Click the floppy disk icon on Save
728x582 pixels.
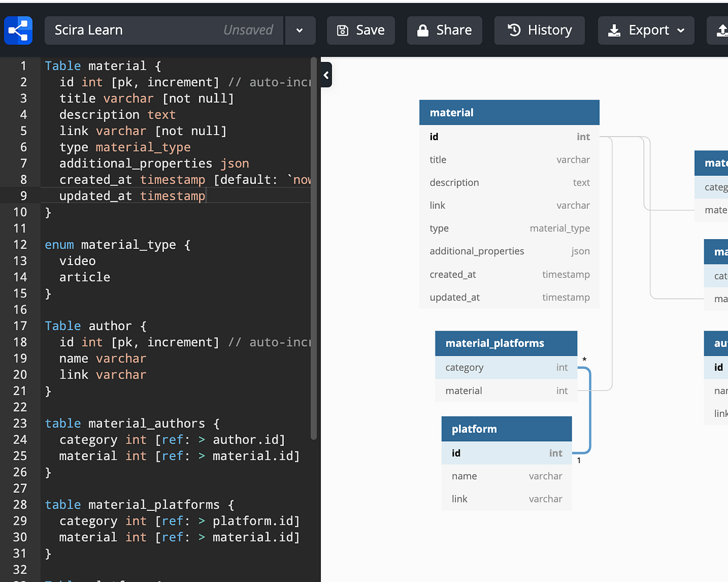pyautogui.click(x=343, y=30)
